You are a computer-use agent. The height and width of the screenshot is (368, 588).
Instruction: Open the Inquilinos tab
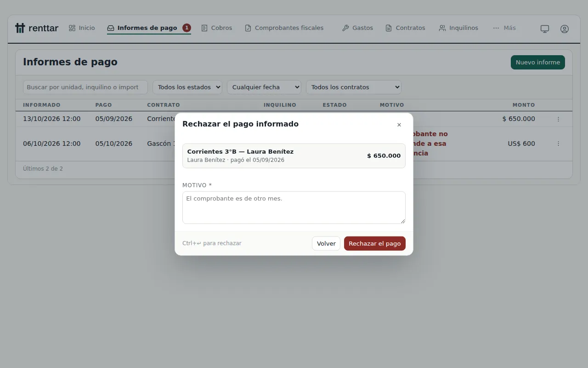(x=458, y=28)
